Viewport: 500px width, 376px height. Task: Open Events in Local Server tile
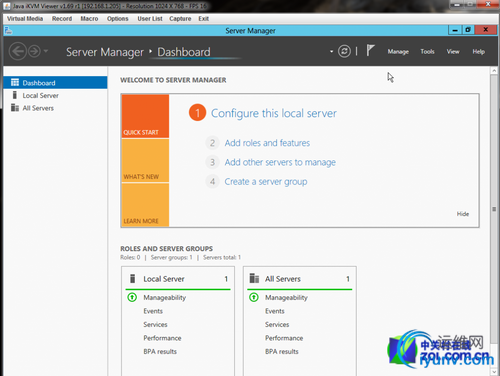pyautogui.click(x=153, y=311)
